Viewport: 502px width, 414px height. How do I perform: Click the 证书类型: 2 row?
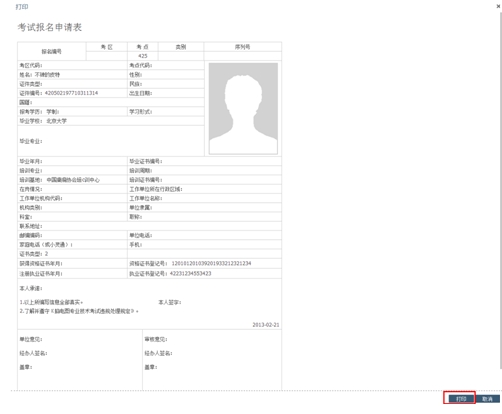click(72, 254)
